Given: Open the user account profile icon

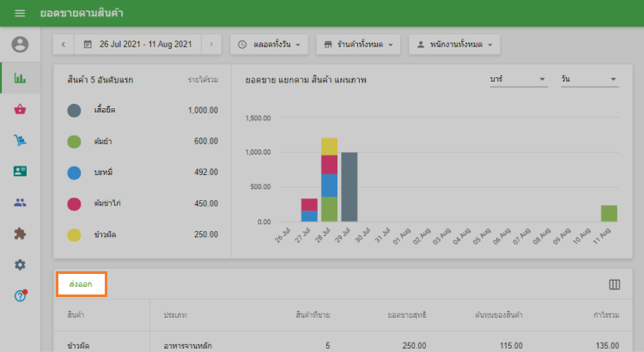Looking at the screenshot, I should pyautogui.click(x=20, y=45).
